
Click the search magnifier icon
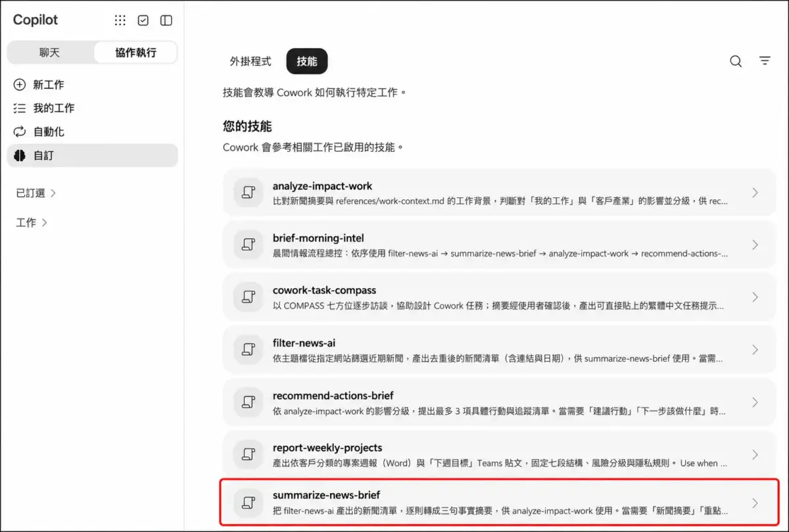(x=736, y=61)
